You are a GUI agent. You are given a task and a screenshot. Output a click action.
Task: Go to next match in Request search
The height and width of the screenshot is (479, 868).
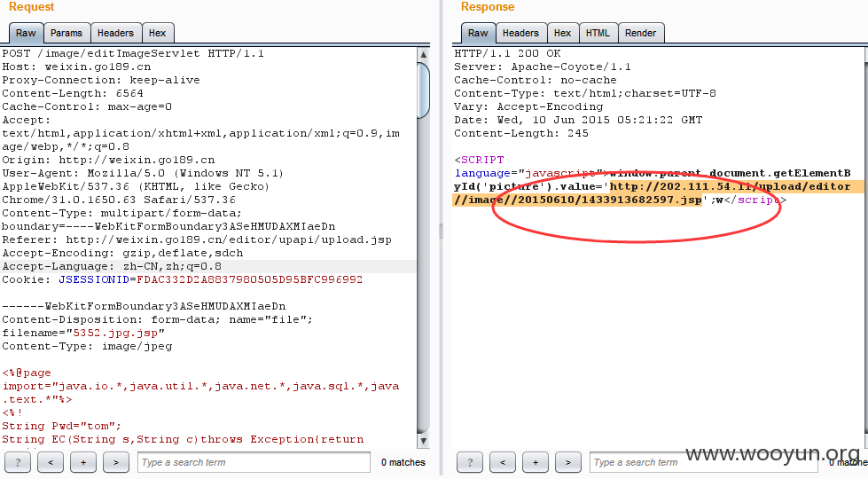click(115, 462)
